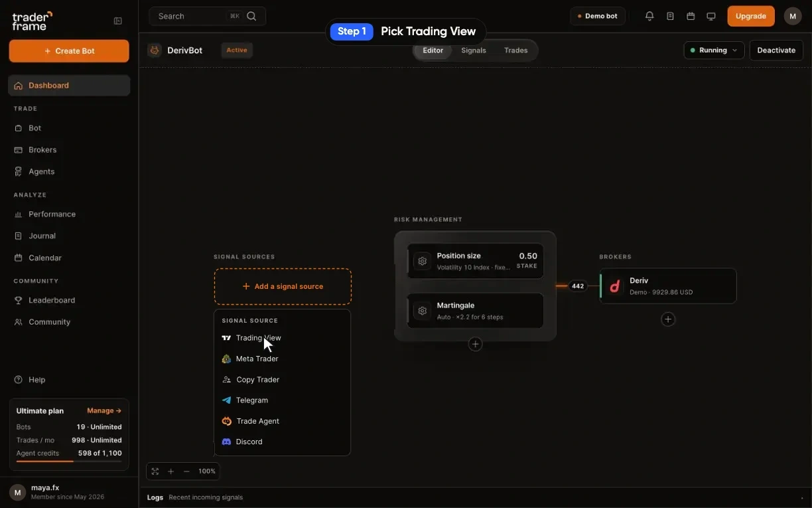Screen dimensions: 812x508
Task: Click the DerivBot avatar icon
Action: [x=155, y=50]
